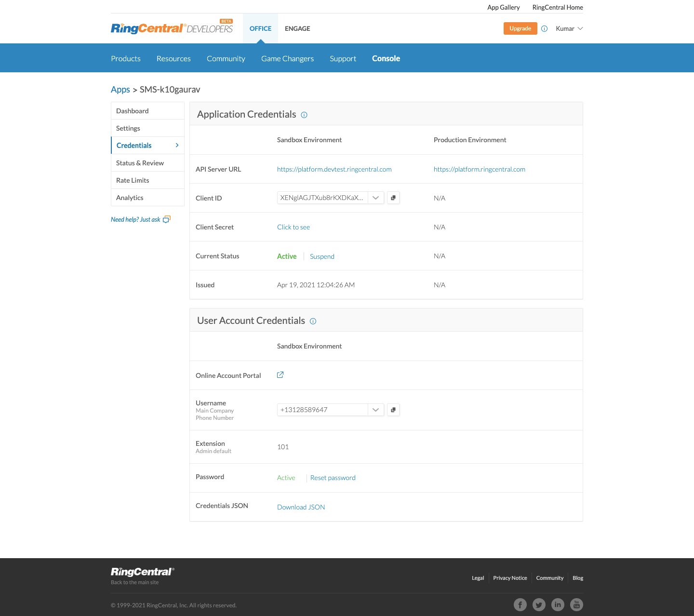The image size is (694, 616).
Task: Open the Twitter icon in footer
Action: coord(539,604)
